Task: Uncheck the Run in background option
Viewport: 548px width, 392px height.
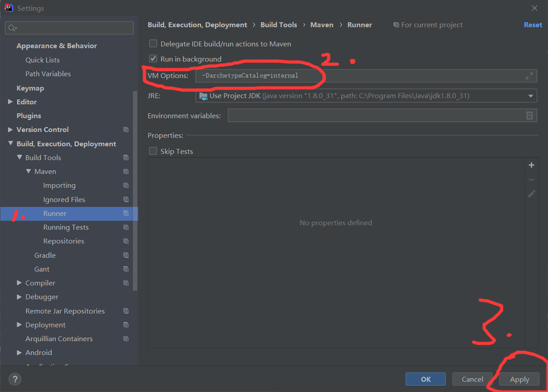Action: 153,59
